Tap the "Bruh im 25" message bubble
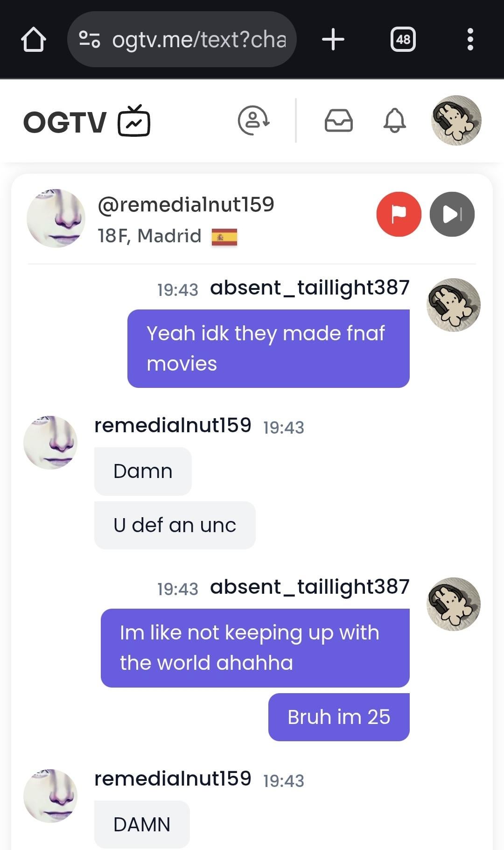 [x=338, y=717]
